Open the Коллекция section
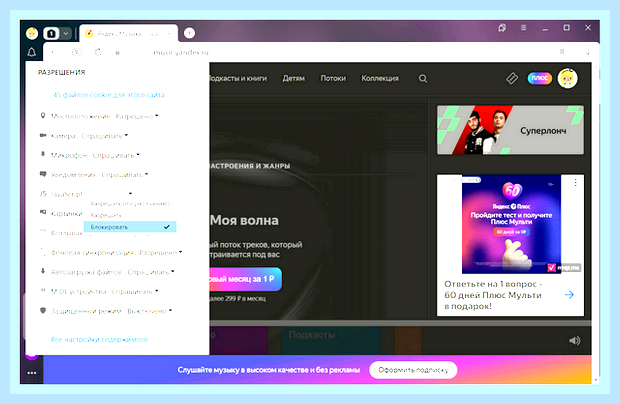Screen dimensions: 620x404 380,78
